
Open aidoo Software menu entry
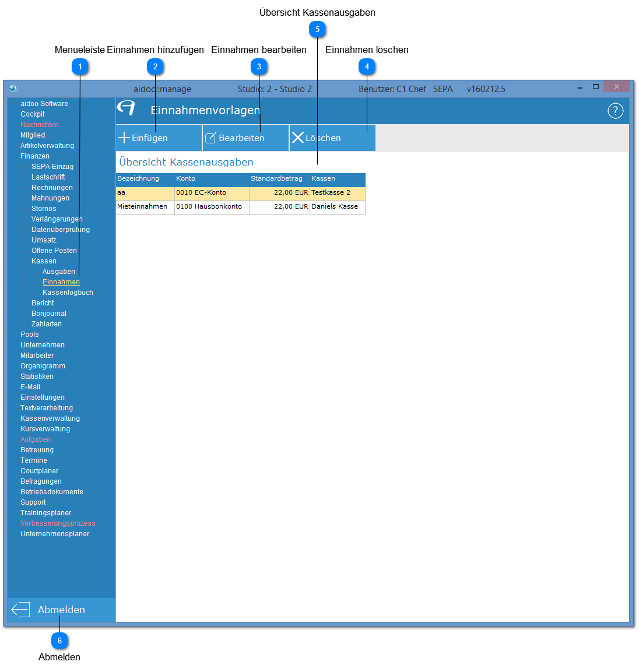[44, 104]
